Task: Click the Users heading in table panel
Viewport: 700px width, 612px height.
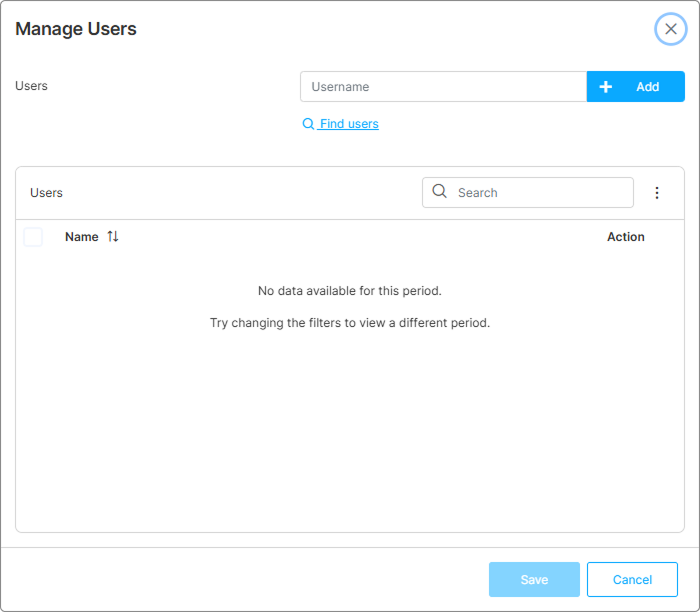Action: tap(46, 193)
